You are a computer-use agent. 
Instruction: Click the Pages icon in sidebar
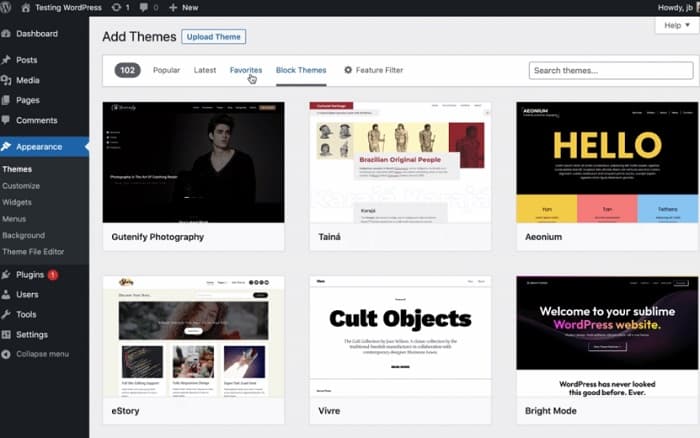(6, 100)
